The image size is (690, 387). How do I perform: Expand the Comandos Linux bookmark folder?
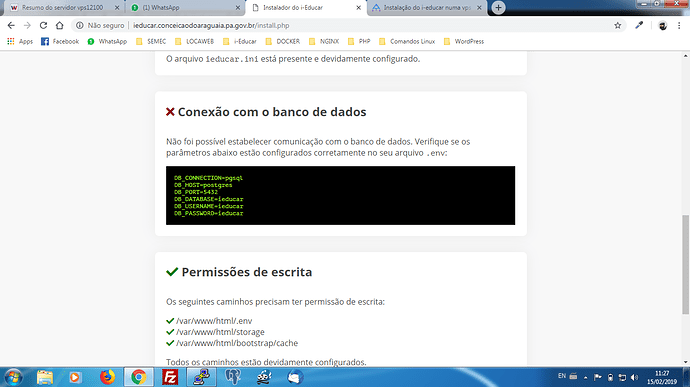[x=407, y=41]
